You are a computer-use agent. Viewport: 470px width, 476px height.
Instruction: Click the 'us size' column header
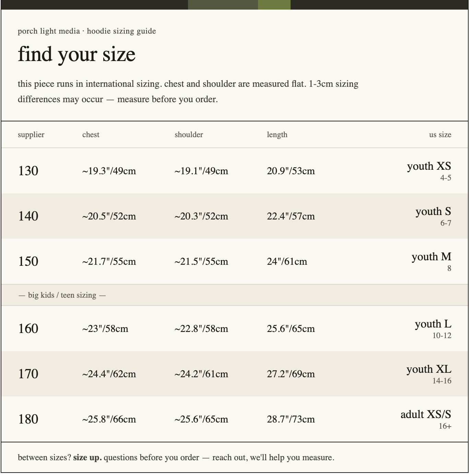pyautogui.click(x=440, y=135)
